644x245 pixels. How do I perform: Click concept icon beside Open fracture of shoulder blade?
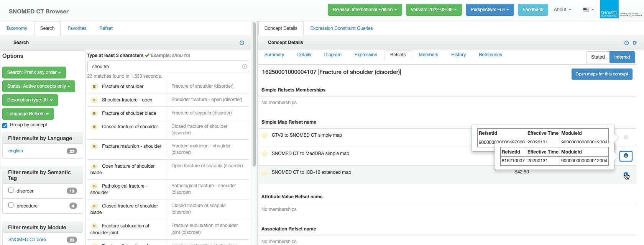pyautogui.click(x=94, y=166)
